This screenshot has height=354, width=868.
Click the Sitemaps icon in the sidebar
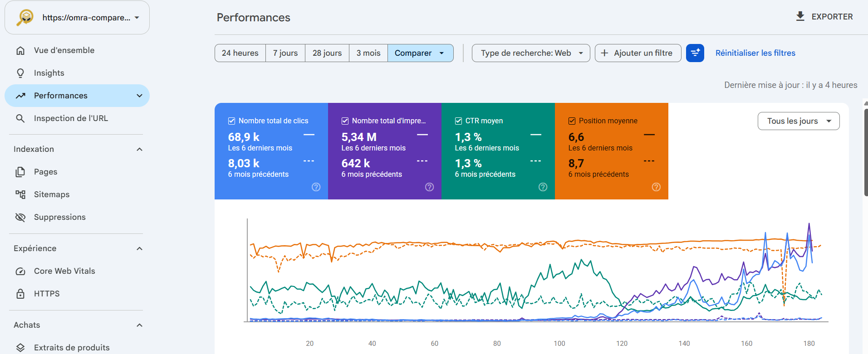tap(20, 194)
